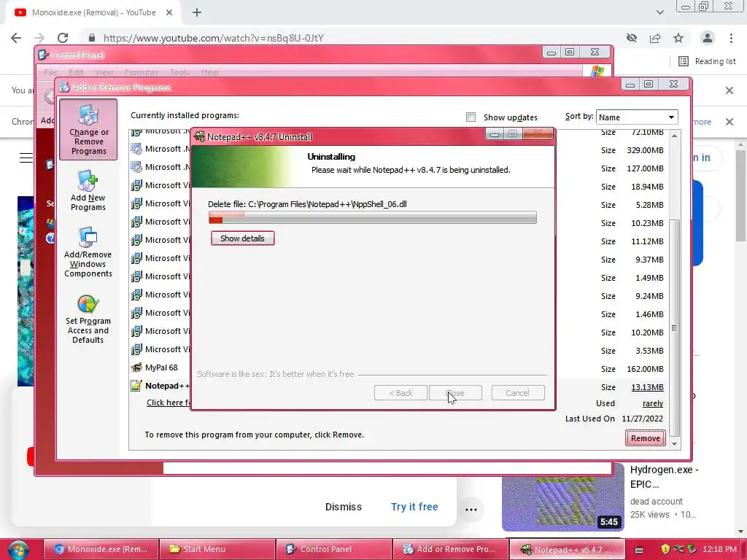Click the 'Click here for' support link
This screenshot has width=747, height=560.
coord(168,402)
